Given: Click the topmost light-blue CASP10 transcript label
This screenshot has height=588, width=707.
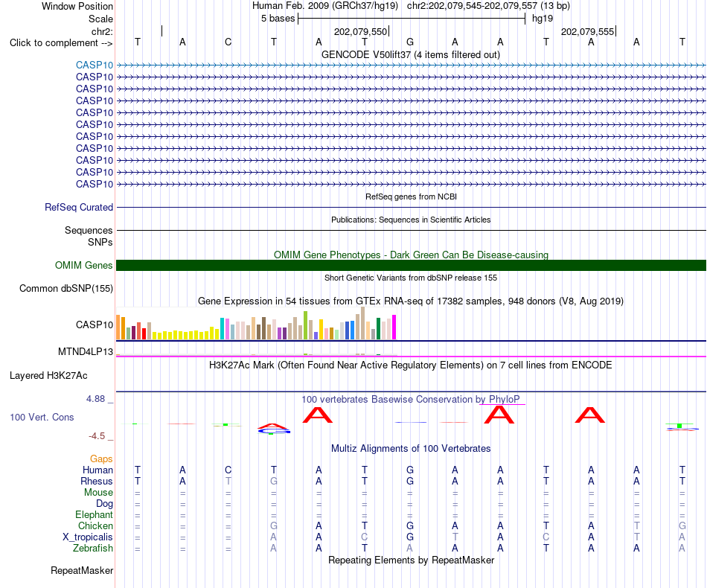Looking at the screenshot, I should (95, 65).
